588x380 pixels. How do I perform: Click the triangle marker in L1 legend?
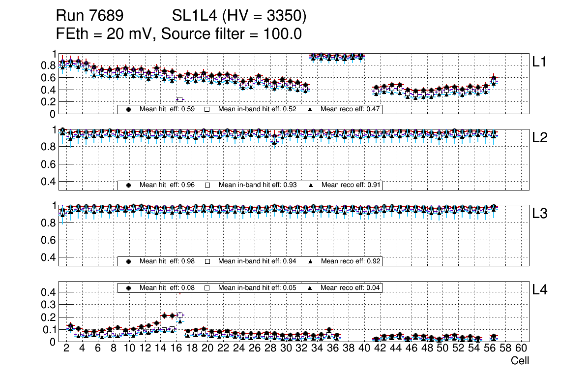[311, 109]
